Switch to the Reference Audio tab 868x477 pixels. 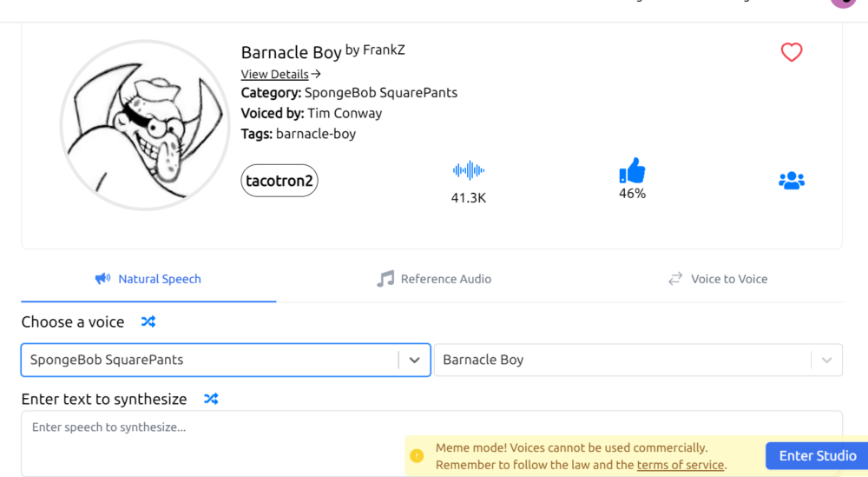pos(434,279)
